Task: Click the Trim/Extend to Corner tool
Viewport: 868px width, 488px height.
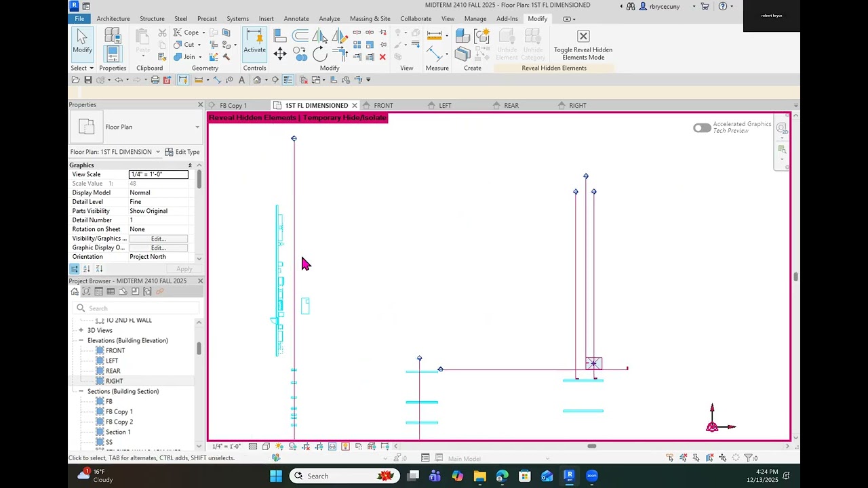Action: click(339, 54)
